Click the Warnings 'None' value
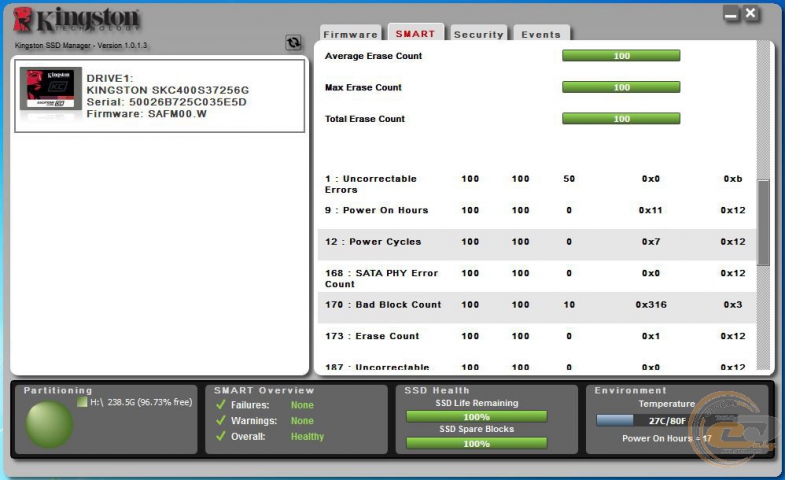Image resolution: width=785 pixels, height=480 pixels. pyautogui.click(x=302, y=421)
